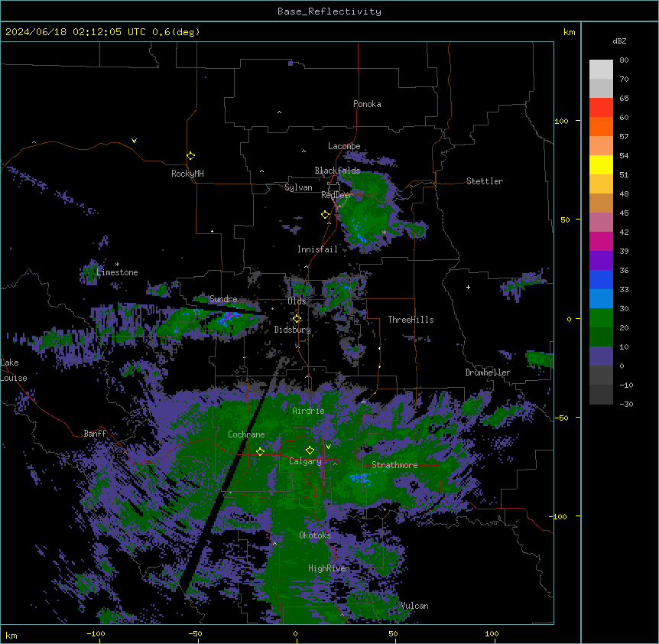
Task: Click the yellow diamond marker above Calgary label
Action: 310,450
